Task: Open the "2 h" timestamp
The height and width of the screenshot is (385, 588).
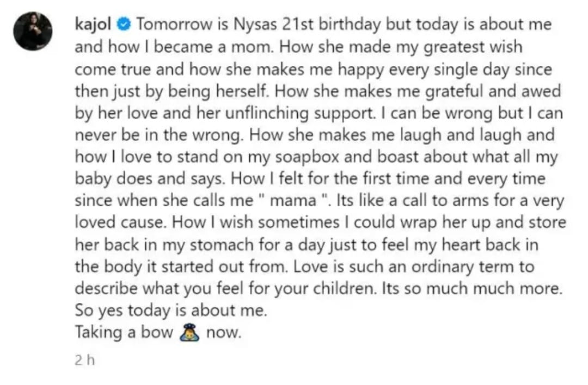Action: click(84, 361)
